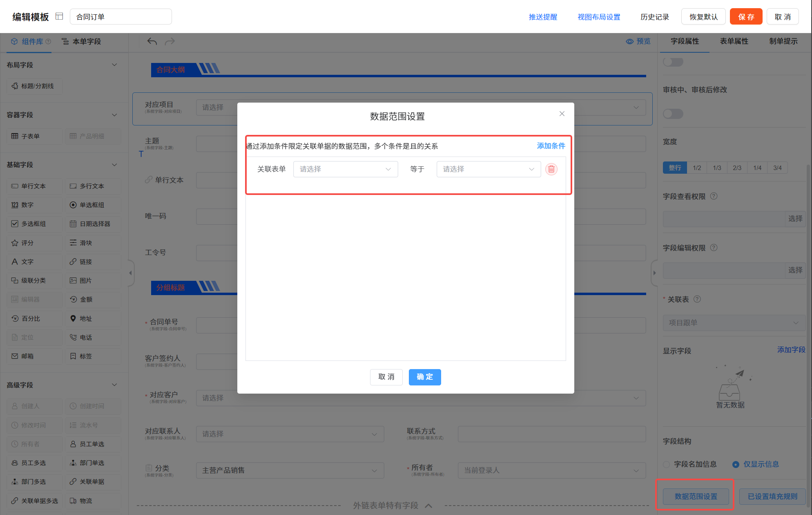The image size is (812, 515).
Task: Delete the condition row with trash icon
Action: point(551,169)
